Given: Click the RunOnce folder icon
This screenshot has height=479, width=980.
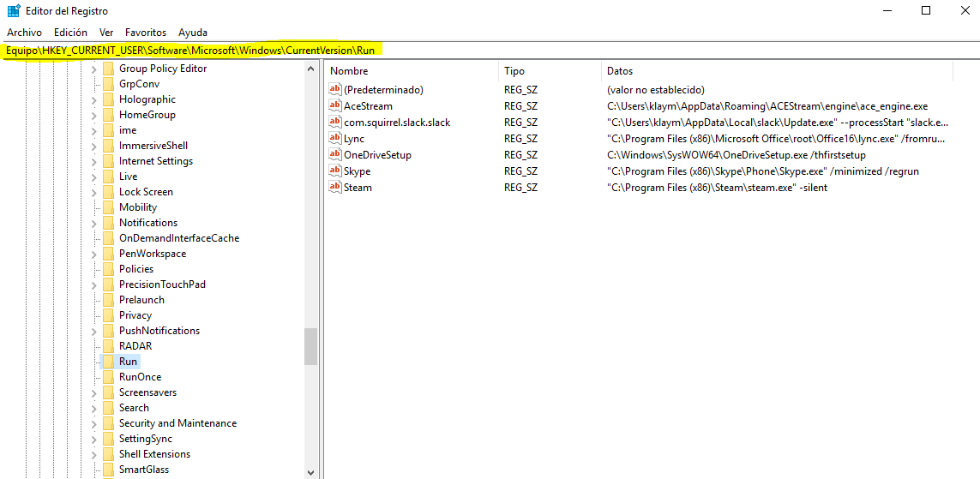Looking at the screenshot, I should click(108, 377).
